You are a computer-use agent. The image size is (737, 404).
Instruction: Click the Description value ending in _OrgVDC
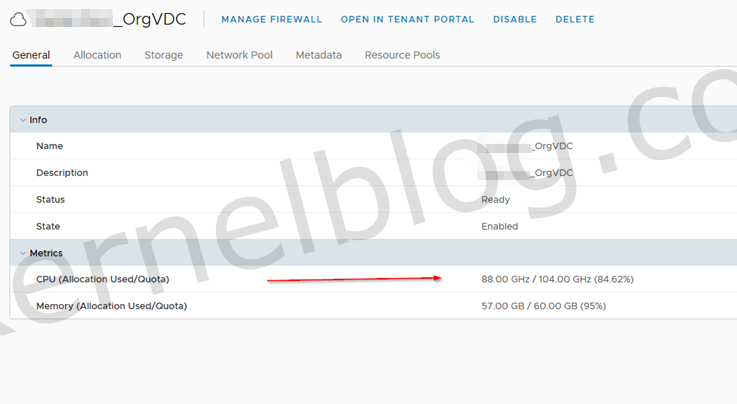527,173
